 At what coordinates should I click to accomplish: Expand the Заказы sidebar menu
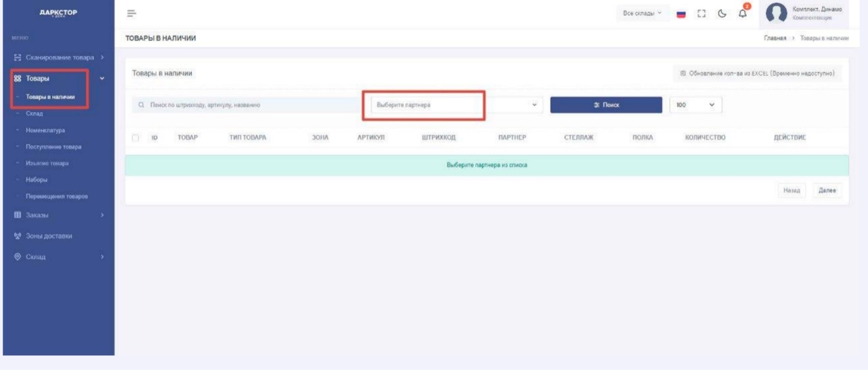(x=57, y=215)
